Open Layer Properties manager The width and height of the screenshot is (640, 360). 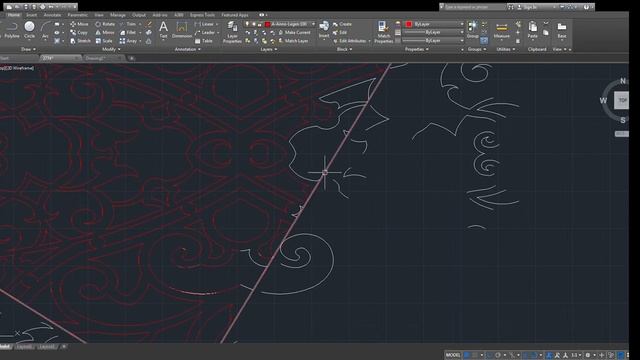[232, 32]
